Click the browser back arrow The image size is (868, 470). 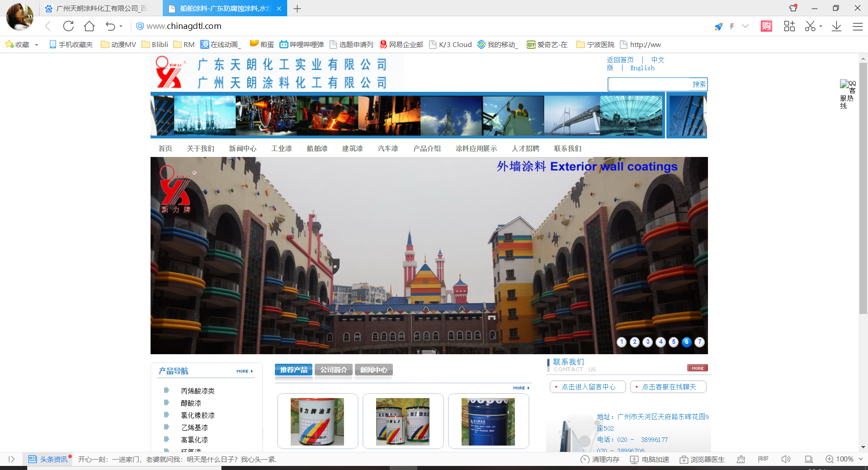(48, 26)
